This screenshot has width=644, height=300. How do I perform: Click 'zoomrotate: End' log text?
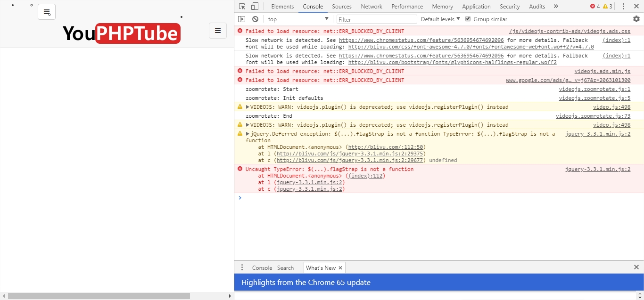click(x=269, y=116)
